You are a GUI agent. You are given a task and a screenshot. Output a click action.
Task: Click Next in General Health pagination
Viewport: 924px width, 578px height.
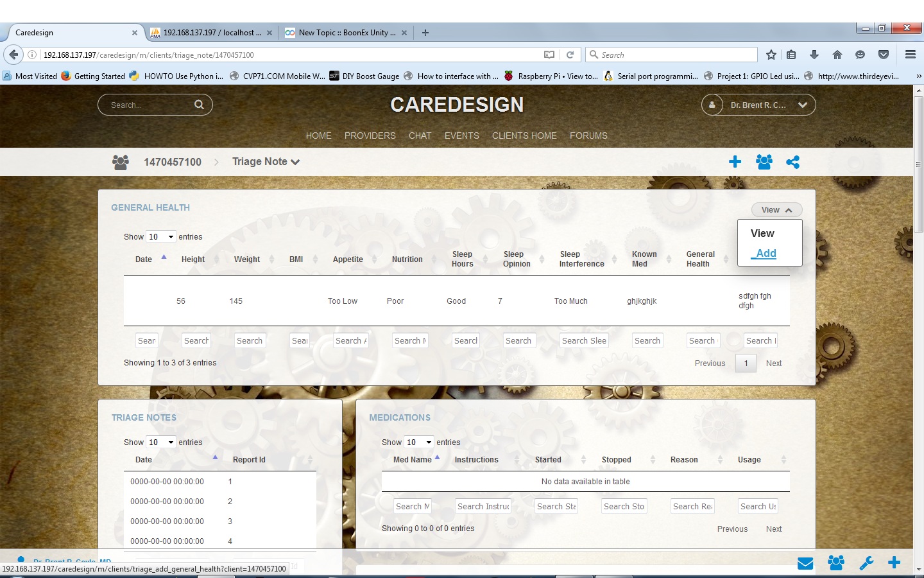[x=773, y=363]
